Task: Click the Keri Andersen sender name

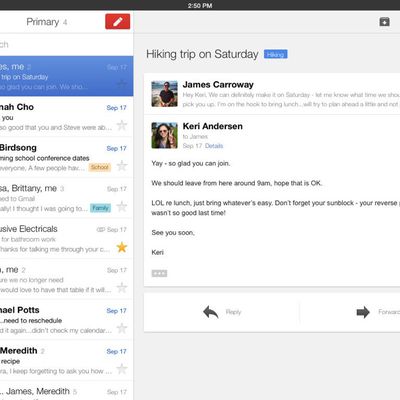Action: coord(213,126)
